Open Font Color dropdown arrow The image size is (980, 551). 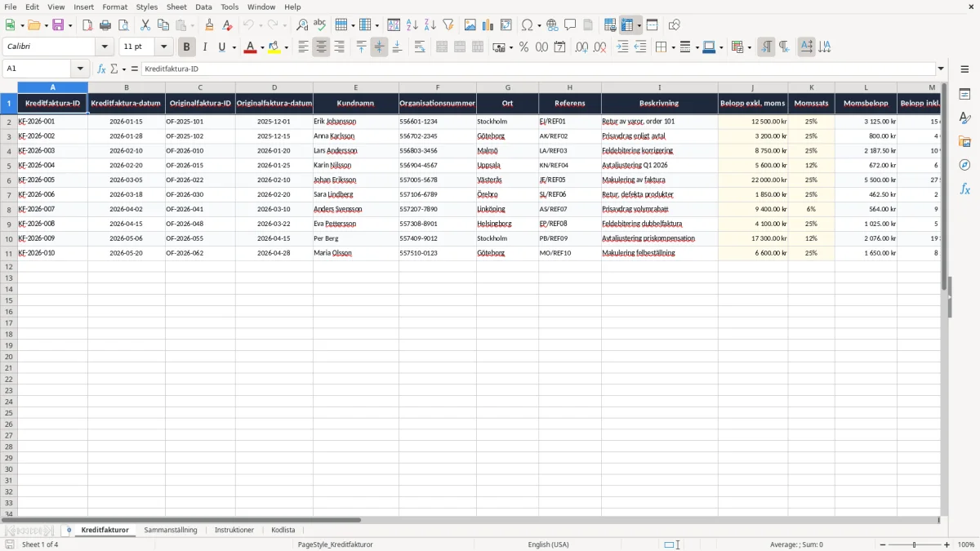[262, 47]
